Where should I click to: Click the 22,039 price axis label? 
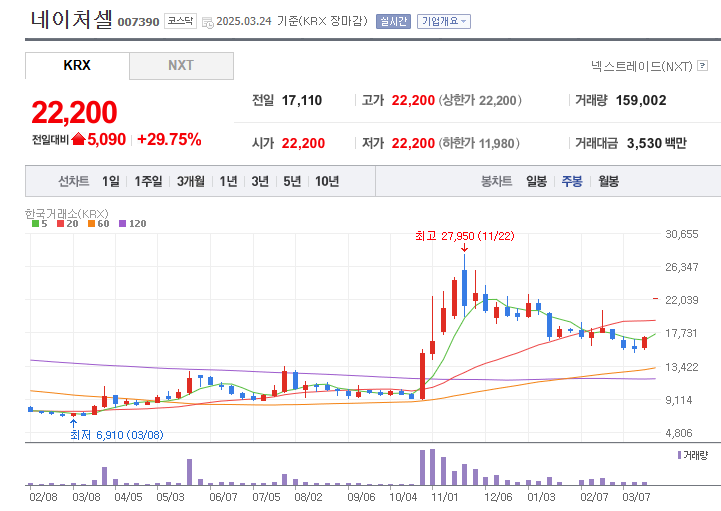click(x=681, y=300)
